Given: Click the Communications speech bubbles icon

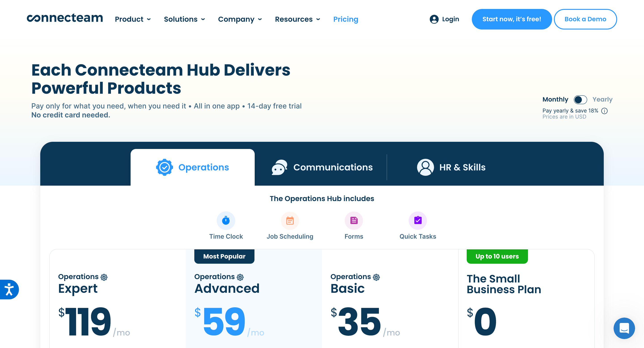Looking at the screenshot, I should (x=280, y=167).
